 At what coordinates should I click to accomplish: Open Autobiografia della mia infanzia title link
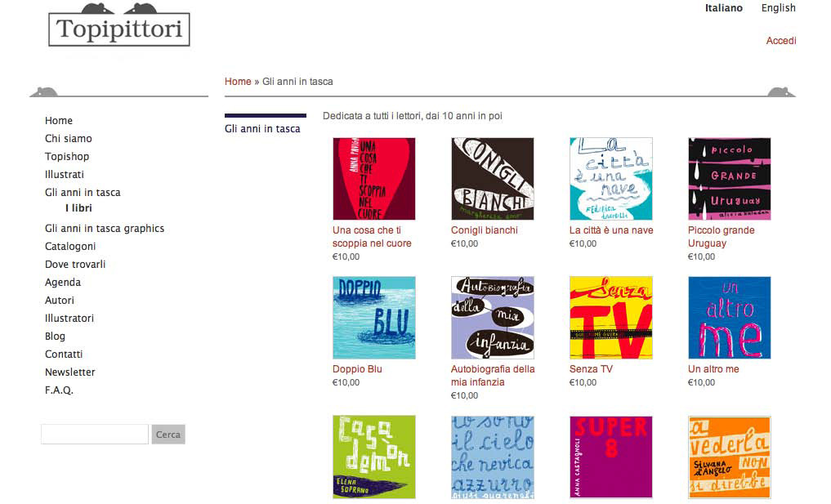[x=493, y=376]
